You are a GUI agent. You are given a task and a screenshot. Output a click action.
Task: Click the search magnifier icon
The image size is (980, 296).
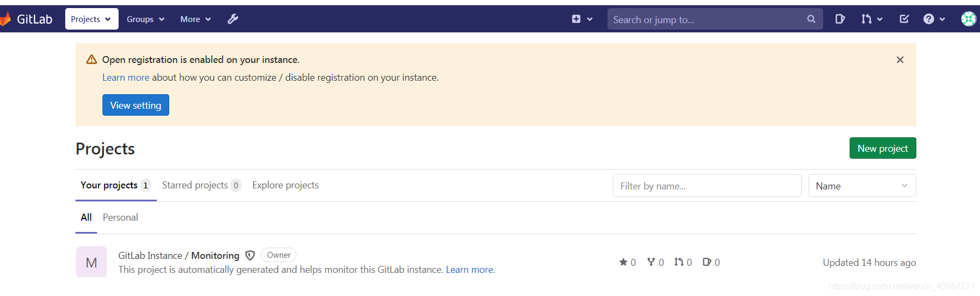click(811, 19)
